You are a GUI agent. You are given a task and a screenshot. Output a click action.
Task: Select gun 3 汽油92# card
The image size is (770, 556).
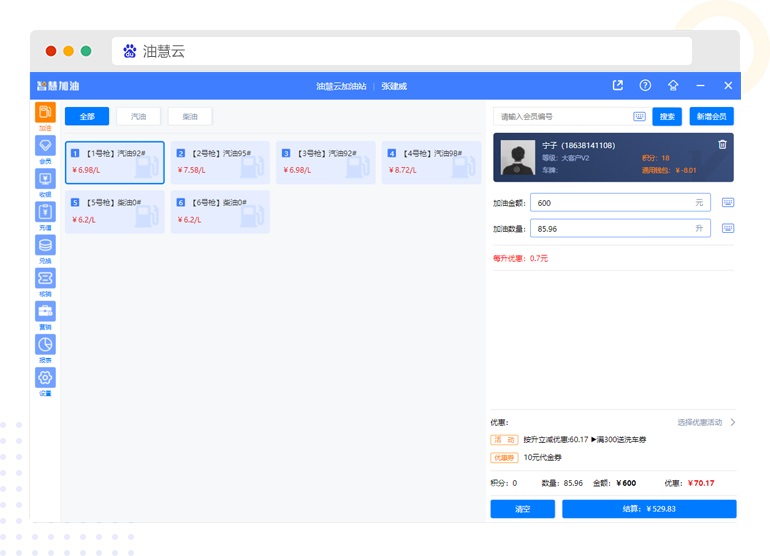pyautogui.click(x=326, y=163)
